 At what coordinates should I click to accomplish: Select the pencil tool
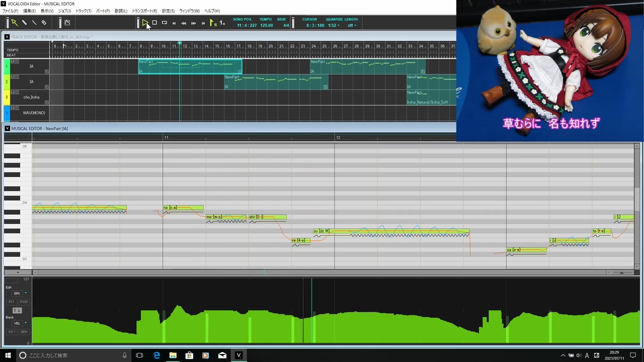point(24,23)
